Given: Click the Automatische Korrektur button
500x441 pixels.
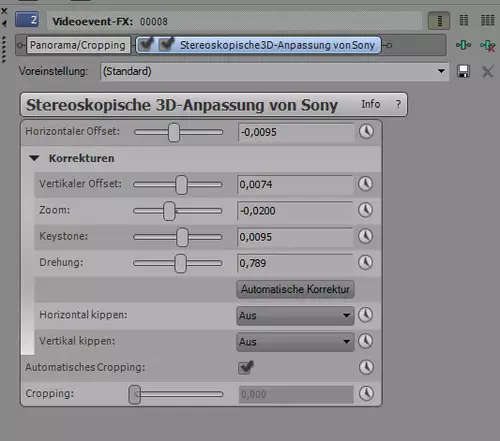Looking at the screenshot, I should 295,289.
